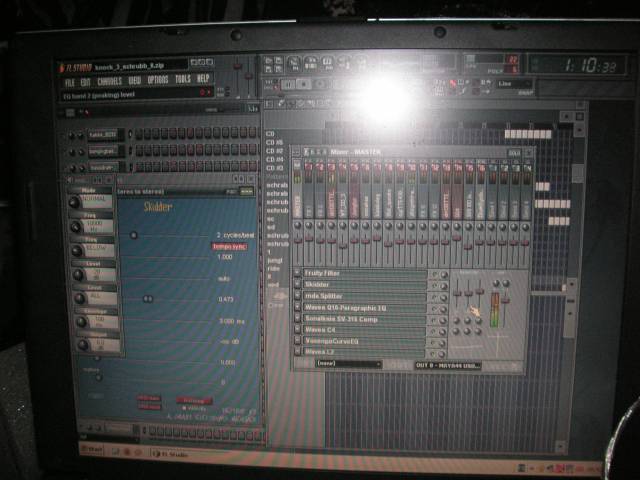
Task: Click the FL Studio logo in the title bar
Action: [76, 68]
